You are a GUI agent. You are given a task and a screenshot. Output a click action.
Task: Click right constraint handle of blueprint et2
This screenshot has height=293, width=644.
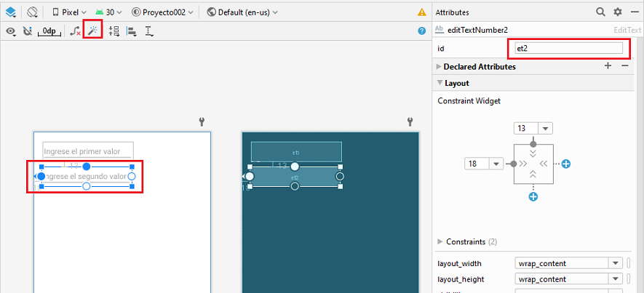tap(340, 177)
